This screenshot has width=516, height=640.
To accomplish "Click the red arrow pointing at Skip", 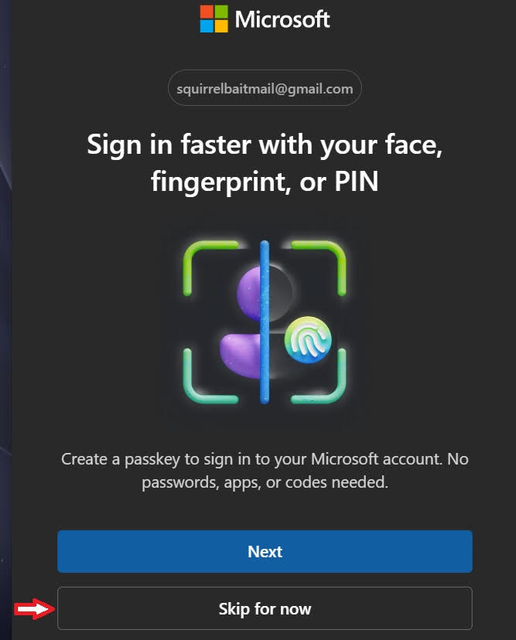I will (x=35, y=609).
